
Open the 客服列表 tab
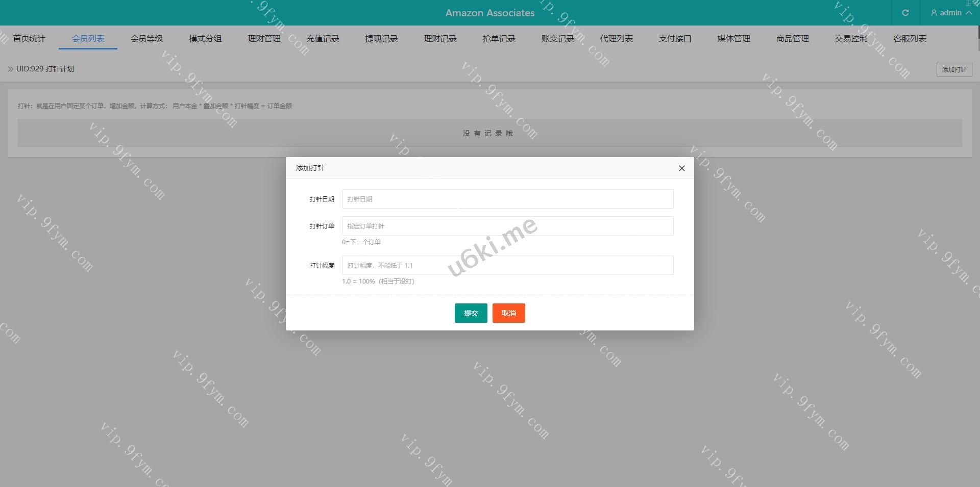click(x=910, y=39)
